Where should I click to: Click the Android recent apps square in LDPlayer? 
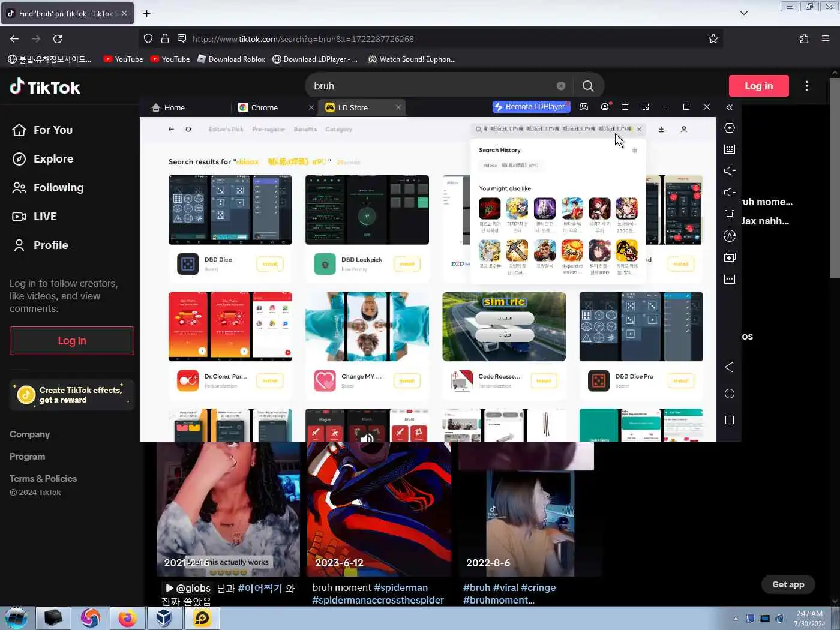(730, 420)
